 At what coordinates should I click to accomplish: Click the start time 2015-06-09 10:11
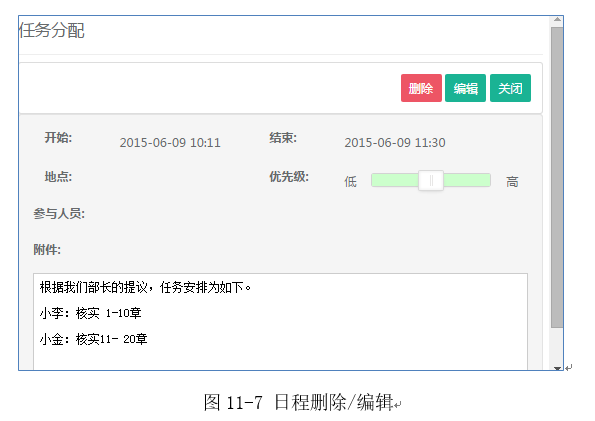click(x=170, y=143)
